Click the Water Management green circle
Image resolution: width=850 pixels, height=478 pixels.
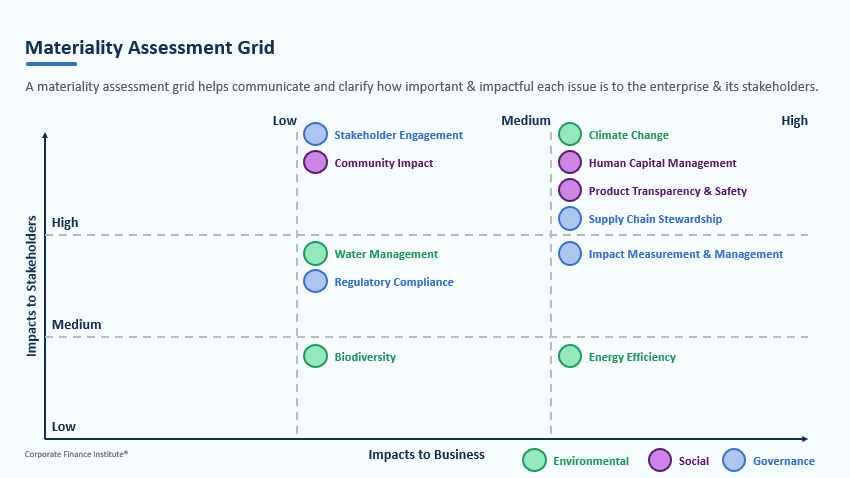(315, 254)
